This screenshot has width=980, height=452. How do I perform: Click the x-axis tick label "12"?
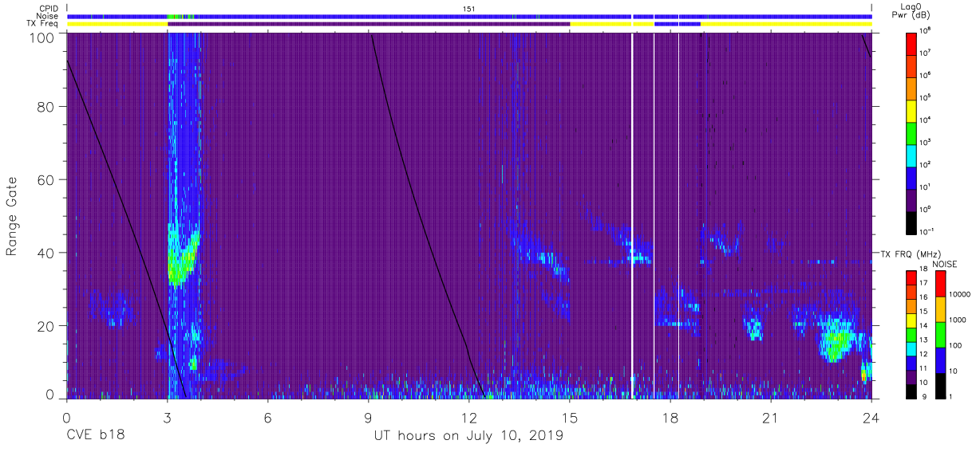click(x=469, y=418)
